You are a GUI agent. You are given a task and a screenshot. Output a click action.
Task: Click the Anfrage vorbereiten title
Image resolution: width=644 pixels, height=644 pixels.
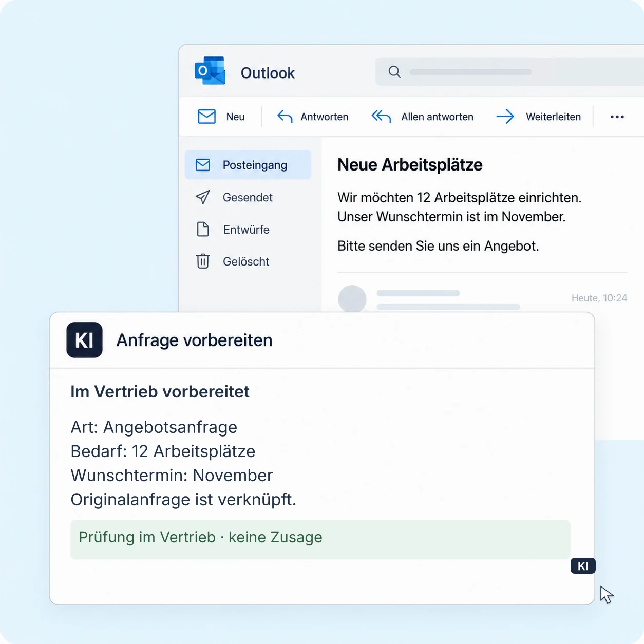tap(194, 340)
